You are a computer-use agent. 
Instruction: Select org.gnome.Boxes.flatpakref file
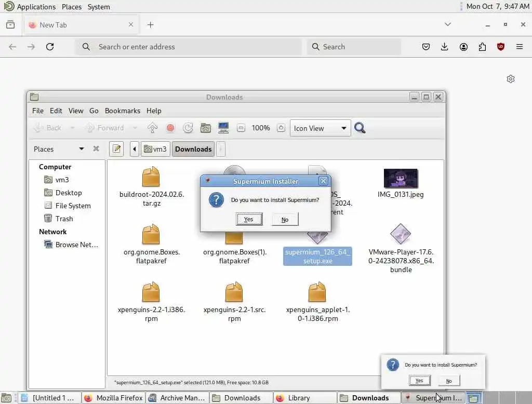[x=151, y=244]
